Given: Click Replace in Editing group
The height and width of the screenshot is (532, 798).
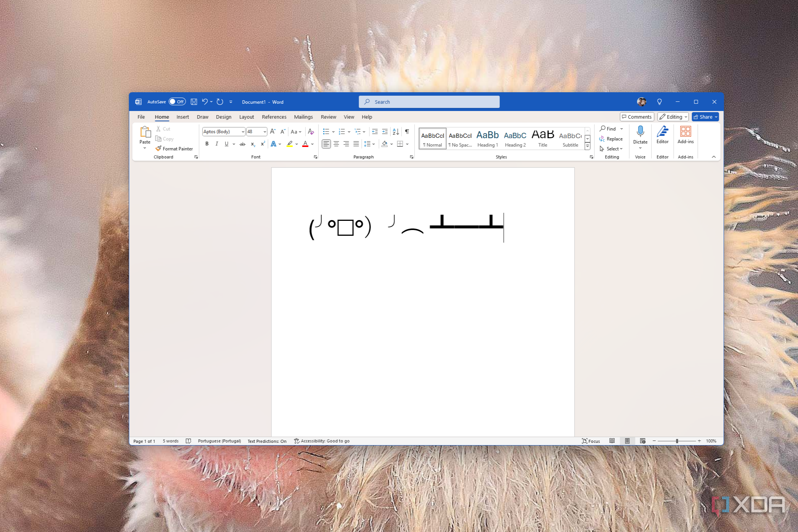Looking at the screenshot, I should [611, 139].
